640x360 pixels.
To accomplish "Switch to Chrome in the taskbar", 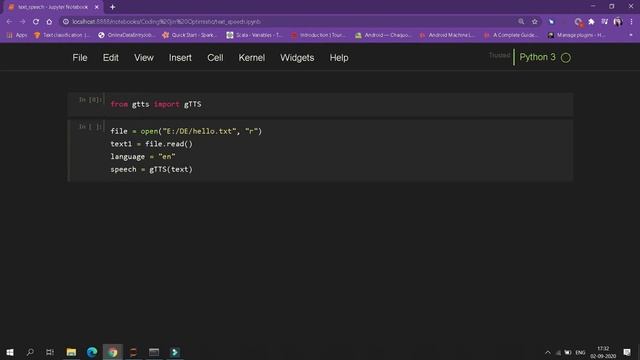I will (113, 352).
